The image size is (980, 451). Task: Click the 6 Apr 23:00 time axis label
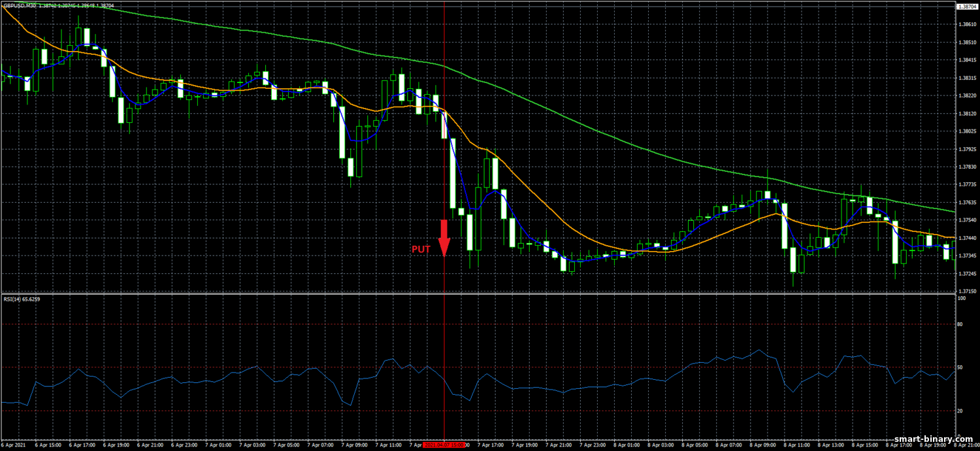tap(185, 444)
